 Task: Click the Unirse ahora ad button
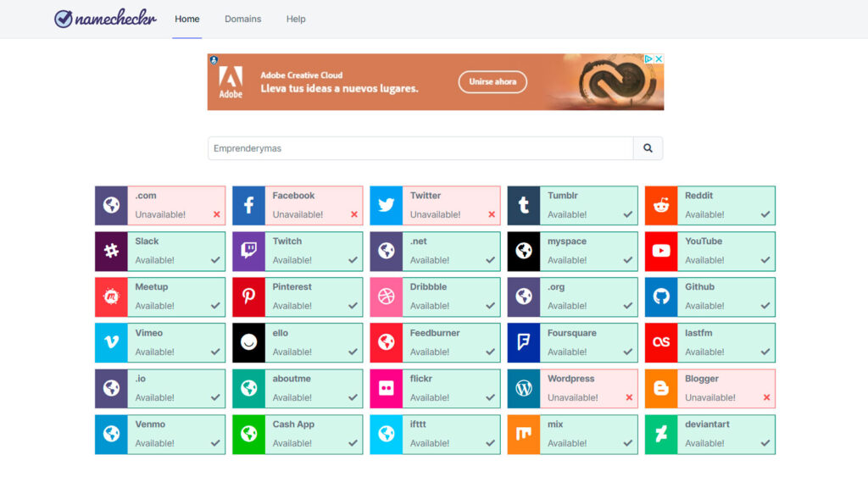point(492,82)
